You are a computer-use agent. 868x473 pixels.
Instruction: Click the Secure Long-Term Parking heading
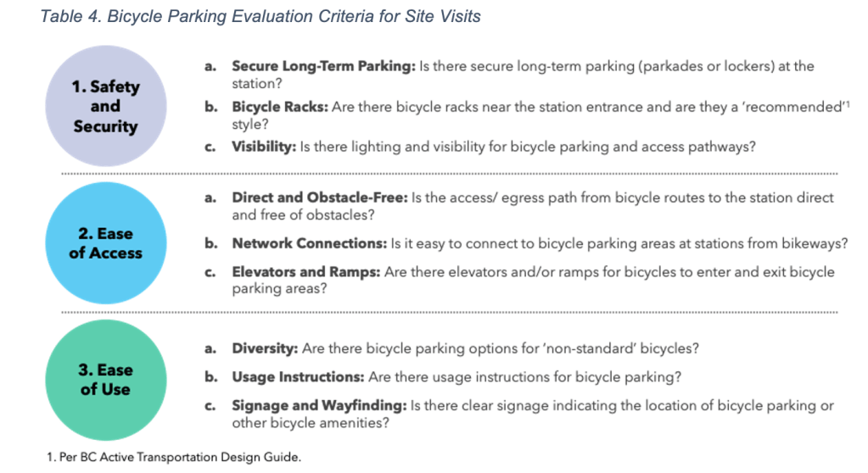click(x=322, y=66)
